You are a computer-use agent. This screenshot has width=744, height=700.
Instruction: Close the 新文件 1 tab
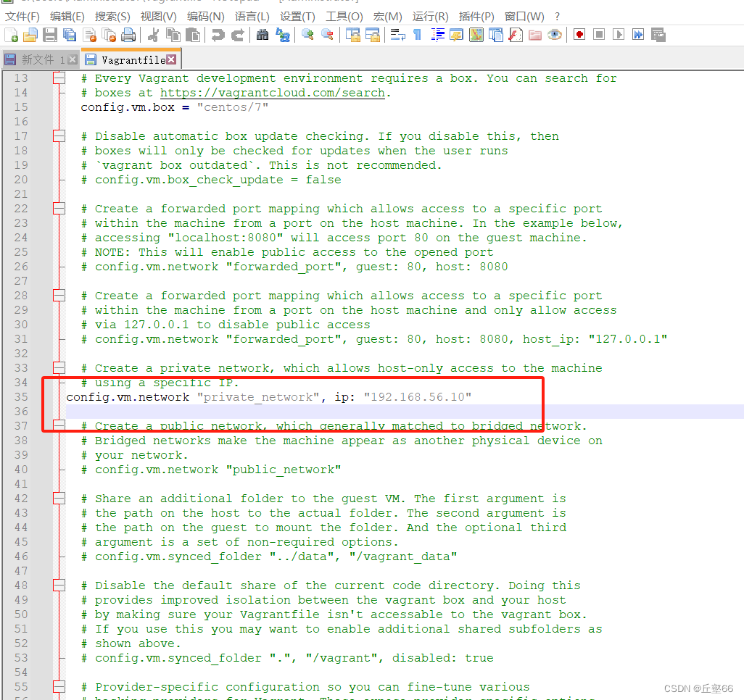(72, 59)
